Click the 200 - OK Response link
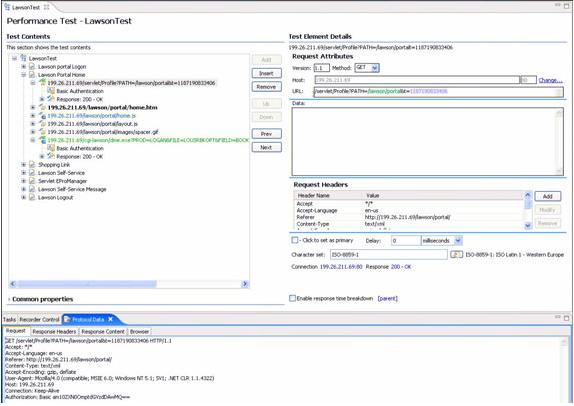This screenshot has width=574, height=406. click(401, 267)
